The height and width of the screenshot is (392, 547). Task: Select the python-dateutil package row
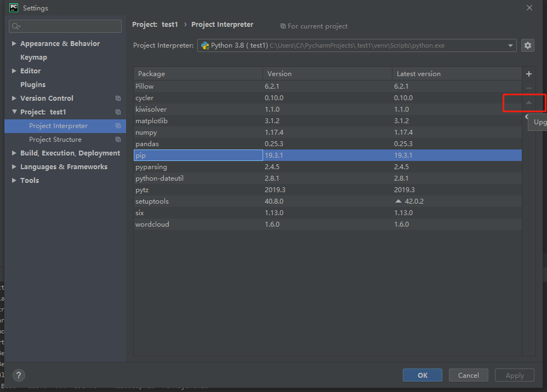click(328, 178)
